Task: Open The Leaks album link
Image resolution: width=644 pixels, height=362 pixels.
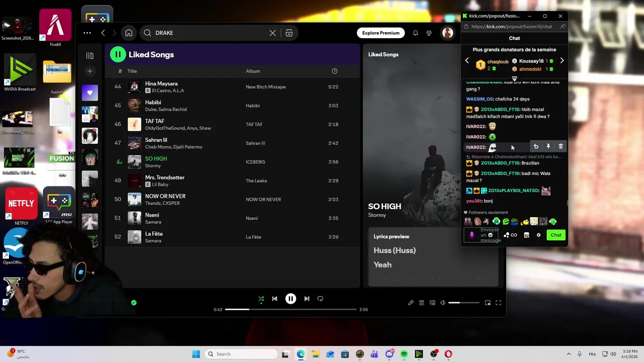Action: 256,180
